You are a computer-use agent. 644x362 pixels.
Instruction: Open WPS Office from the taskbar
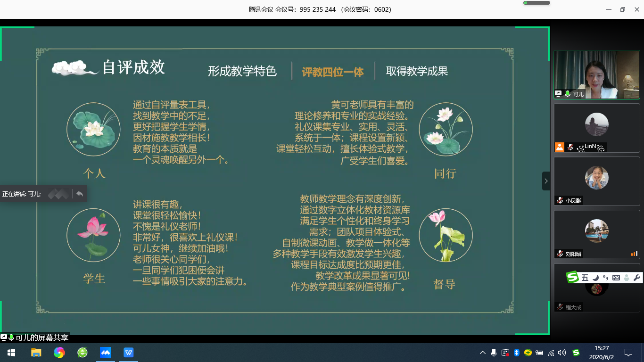tap(129, 353)
